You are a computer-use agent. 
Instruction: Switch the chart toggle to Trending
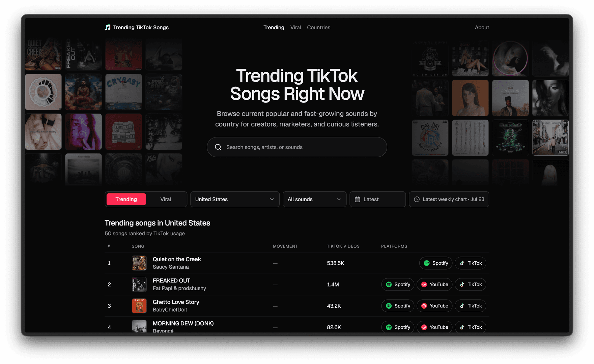pyautogui.click(x=126, y=200)
